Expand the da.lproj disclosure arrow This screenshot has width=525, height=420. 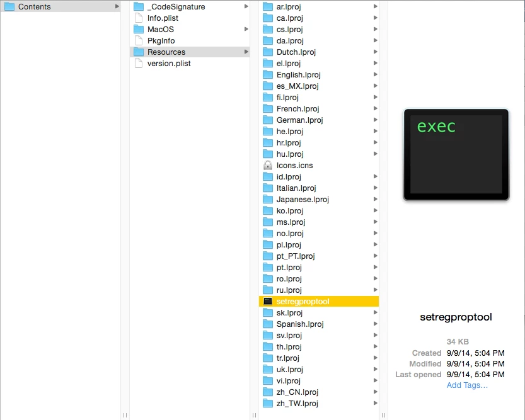pyautogui.click(x=376, y=40)
